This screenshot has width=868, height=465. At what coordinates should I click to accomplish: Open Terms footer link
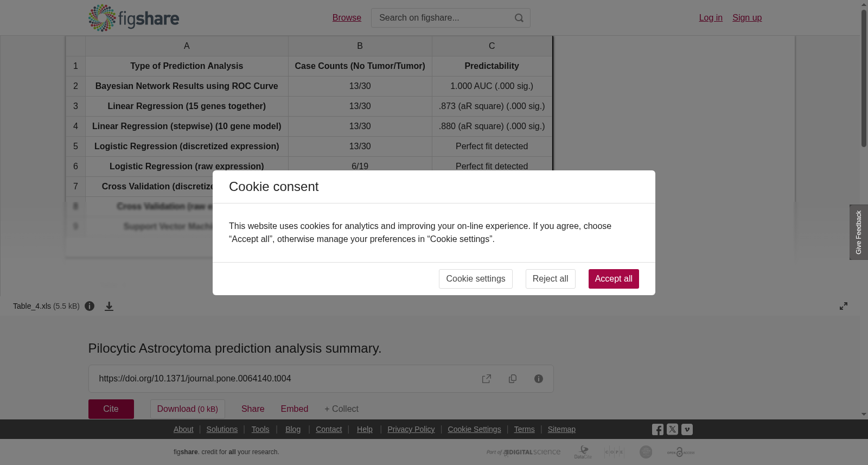[x=524, y=429]
